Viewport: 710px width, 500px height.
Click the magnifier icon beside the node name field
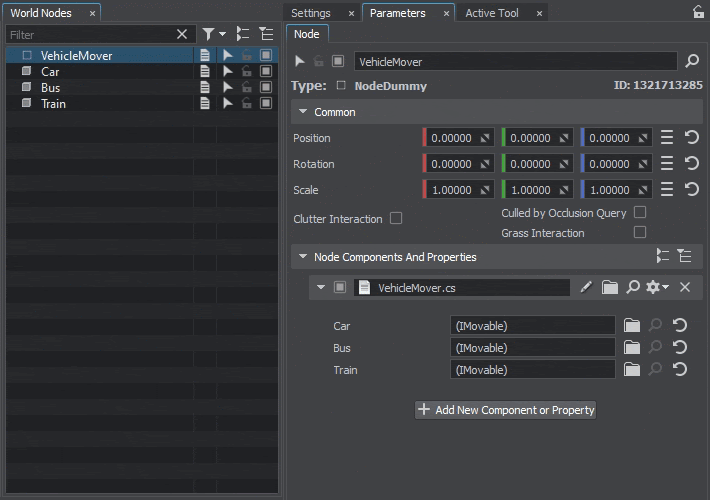pos(692,62)
